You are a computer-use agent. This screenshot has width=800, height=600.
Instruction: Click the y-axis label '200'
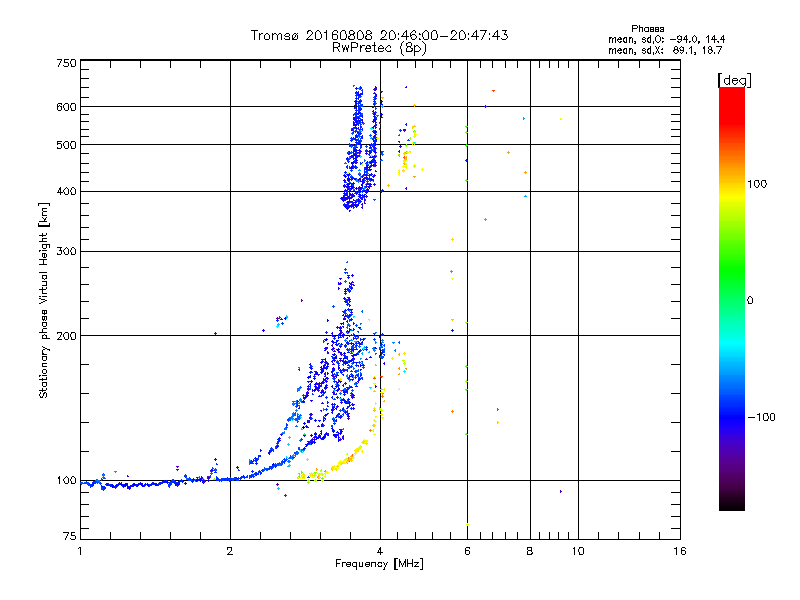[x=66, y=336]
